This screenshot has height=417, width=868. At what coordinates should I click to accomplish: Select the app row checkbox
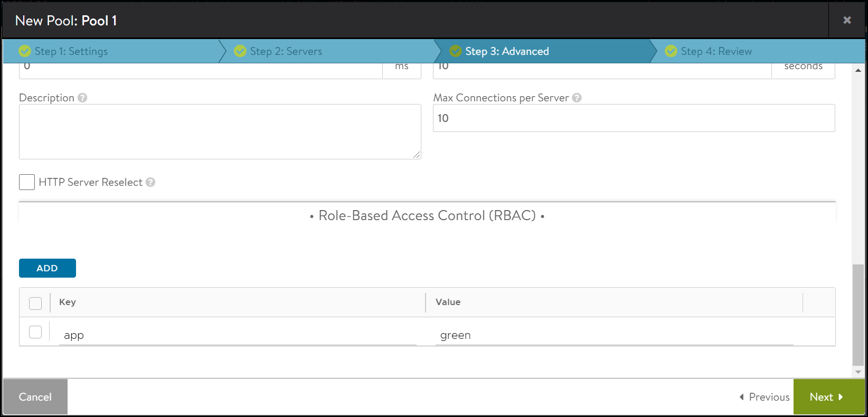(x=35, y=332)
